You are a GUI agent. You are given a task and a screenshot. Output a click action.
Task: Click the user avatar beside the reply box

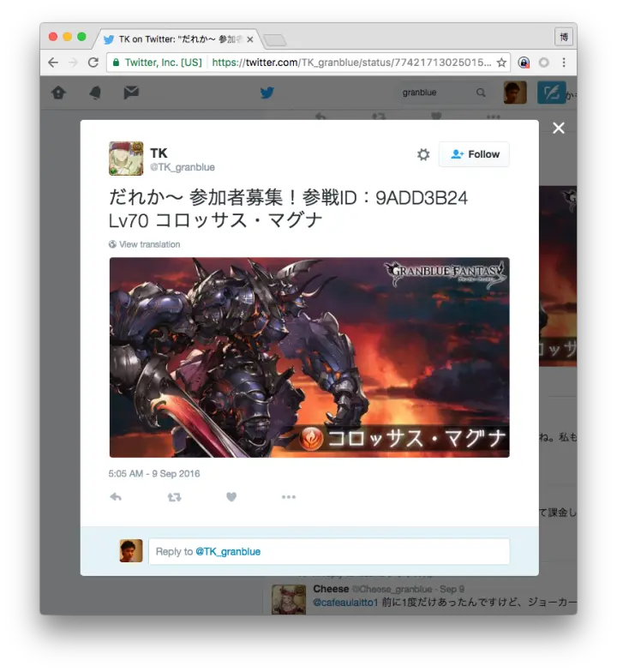point(131,550)
